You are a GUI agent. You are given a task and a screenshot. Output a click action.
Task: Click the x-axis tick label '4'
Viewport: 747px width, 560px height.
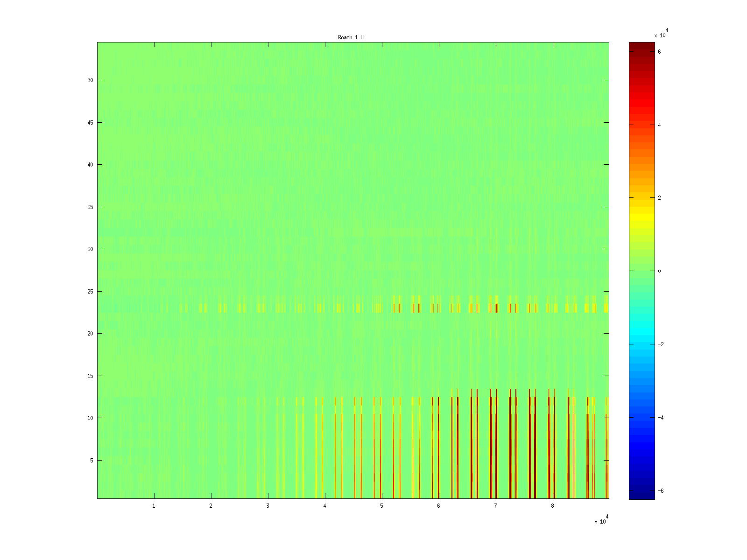324,506
